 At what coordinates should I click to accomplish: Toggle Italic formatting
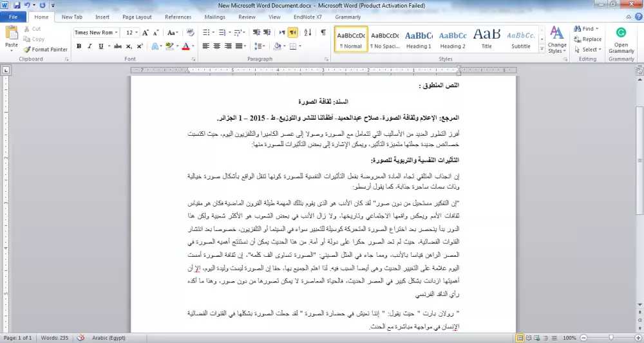point(90,46)
